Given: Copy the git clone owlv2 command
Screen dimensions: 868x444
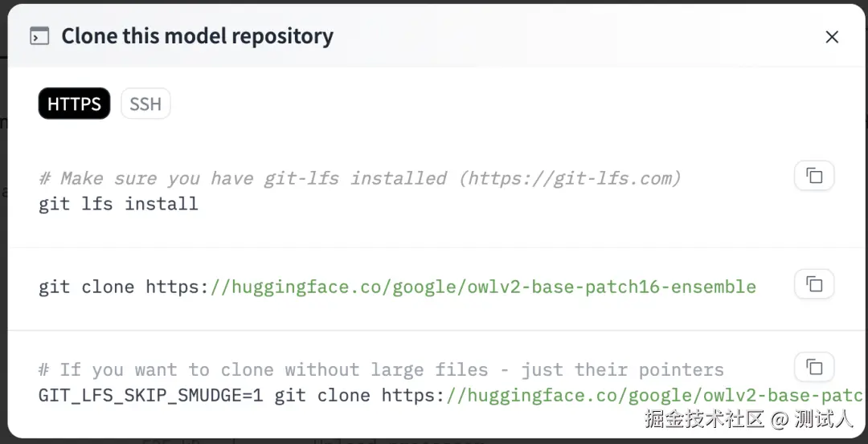Looking at the screenshot, I should [x=814, y=283].
